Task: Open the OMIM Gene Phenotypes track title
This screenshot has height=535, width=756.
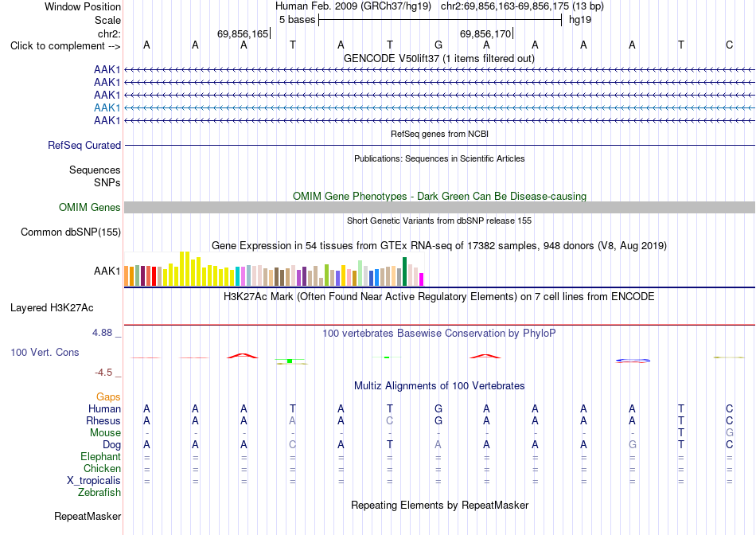Action: tap(439, 196)
